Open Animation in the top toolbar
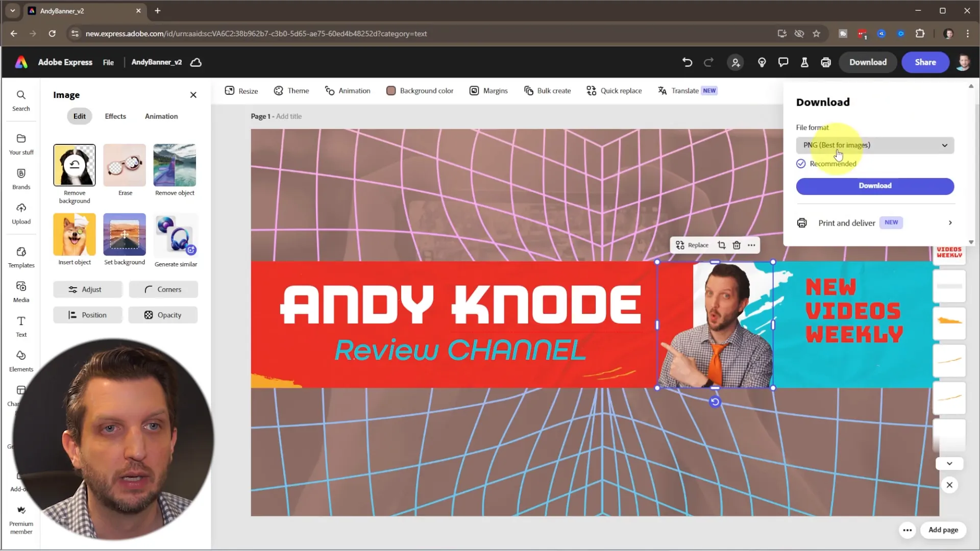The height and width of the screenshot is (551, 980). pos(348,91)
